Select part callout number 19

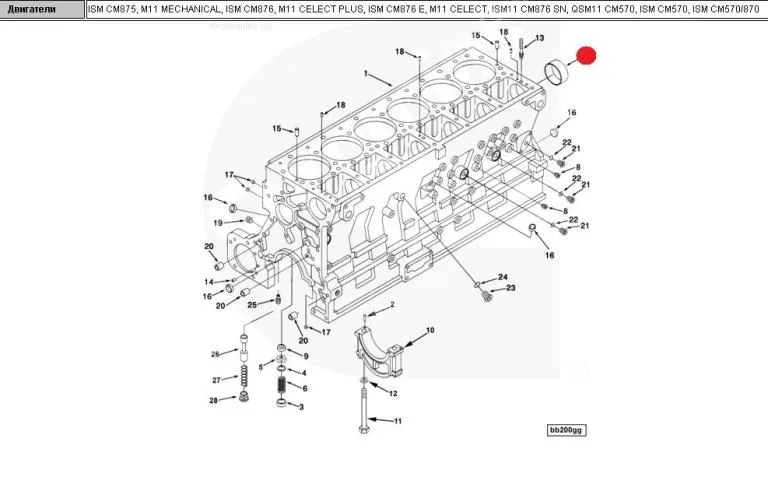tap(217, 222)
